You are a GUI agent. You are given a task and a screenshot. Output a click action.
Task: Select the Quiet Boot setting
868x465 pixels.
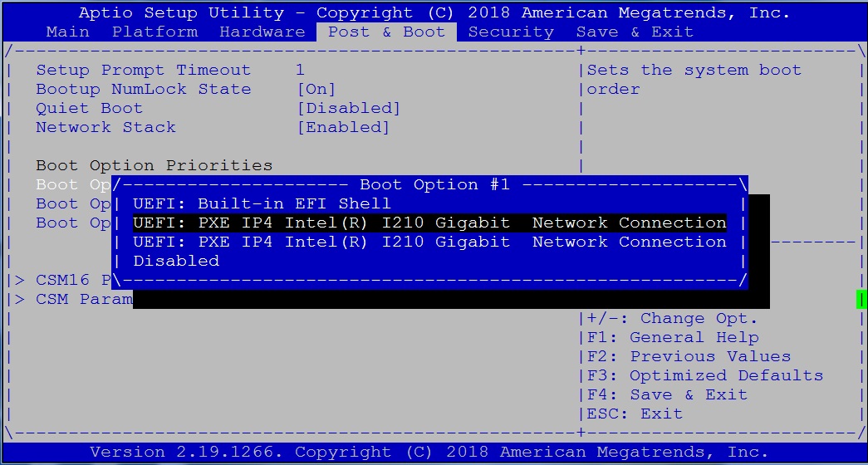[x=89, y=108]
